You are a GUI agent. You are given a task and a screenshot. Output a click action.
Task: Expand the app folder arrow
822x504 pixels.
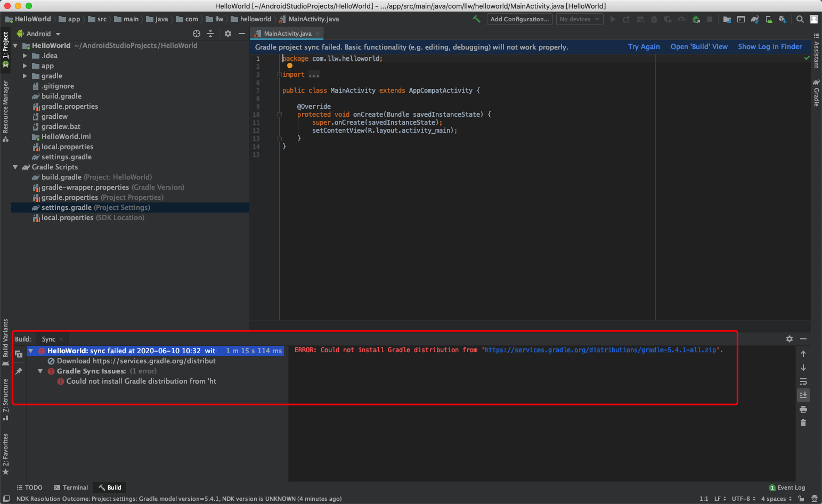25,66
